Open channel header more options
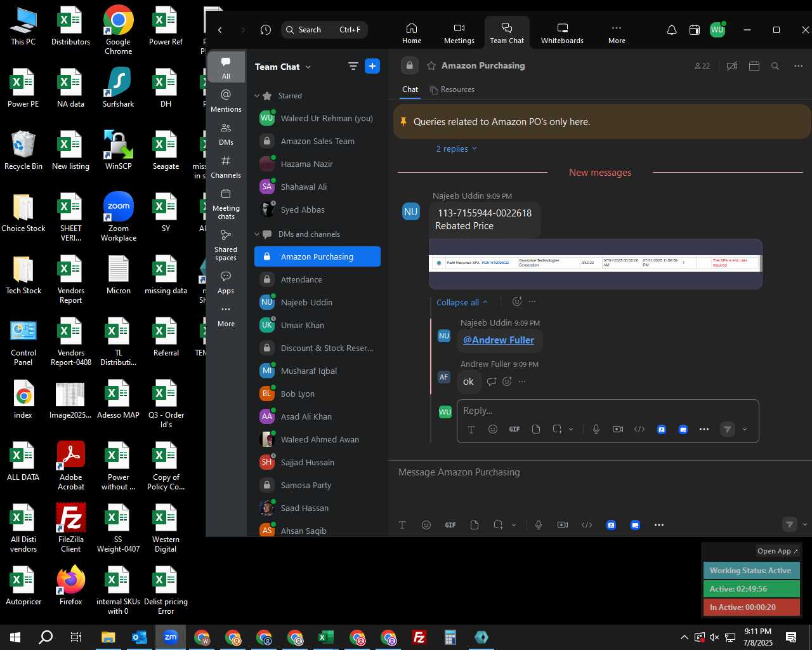Image resolution: width=812 pixels, height=650 pixels. 799,66
